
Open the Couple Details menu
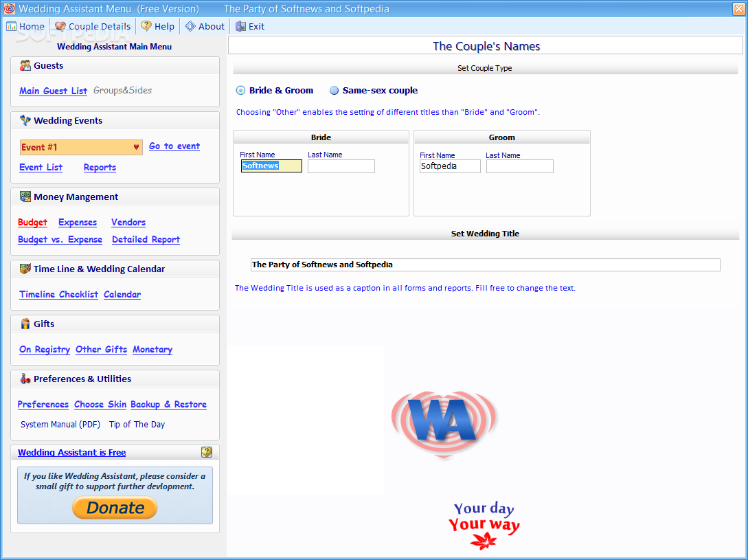pos(93,26)
